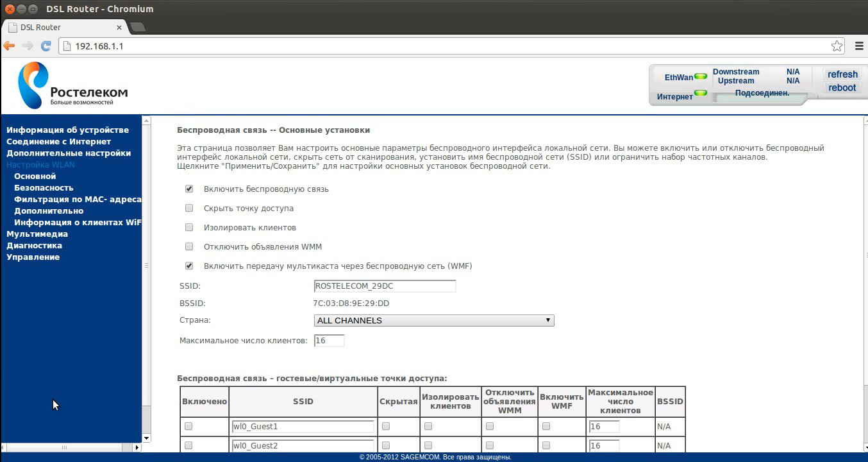Open the Мультимедиа menu
868x462 pixels.
pos(37,234)
